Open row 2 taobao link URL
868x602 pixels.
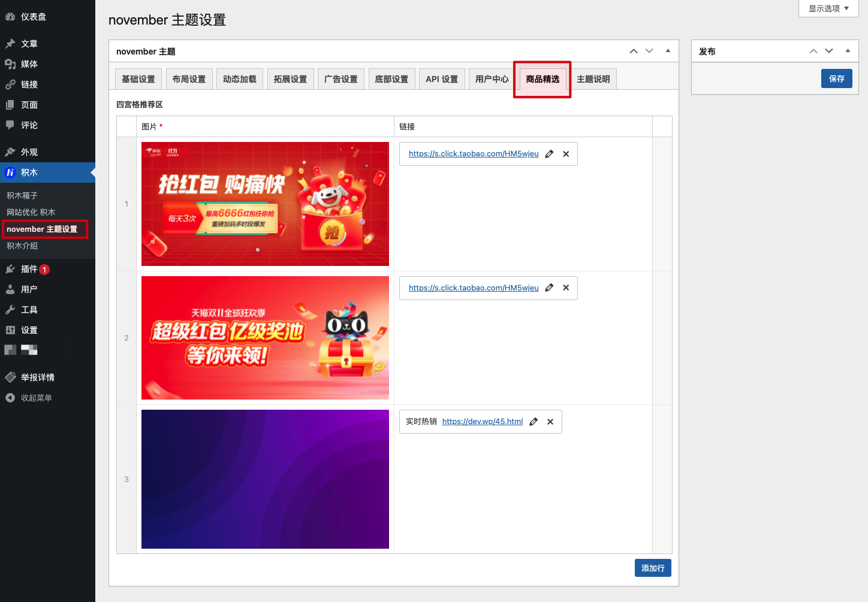(474, 288)
